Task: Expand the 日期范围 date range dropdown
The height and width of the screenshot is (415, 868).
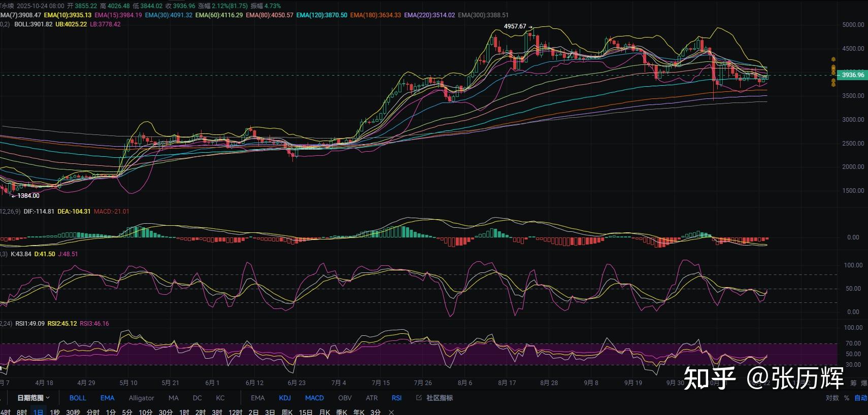Action: point(34,398)
